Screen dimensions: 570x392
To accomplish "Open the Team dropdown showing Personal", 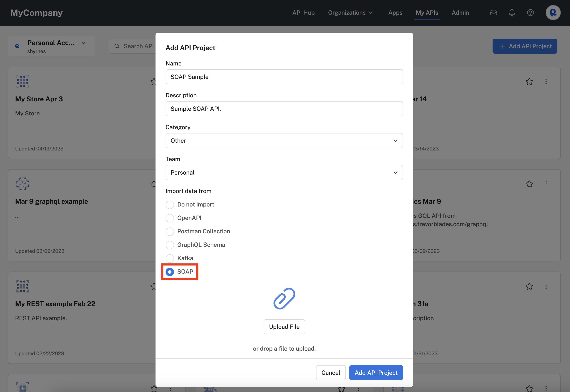I will pyautogui.click(x=284, y=173).
